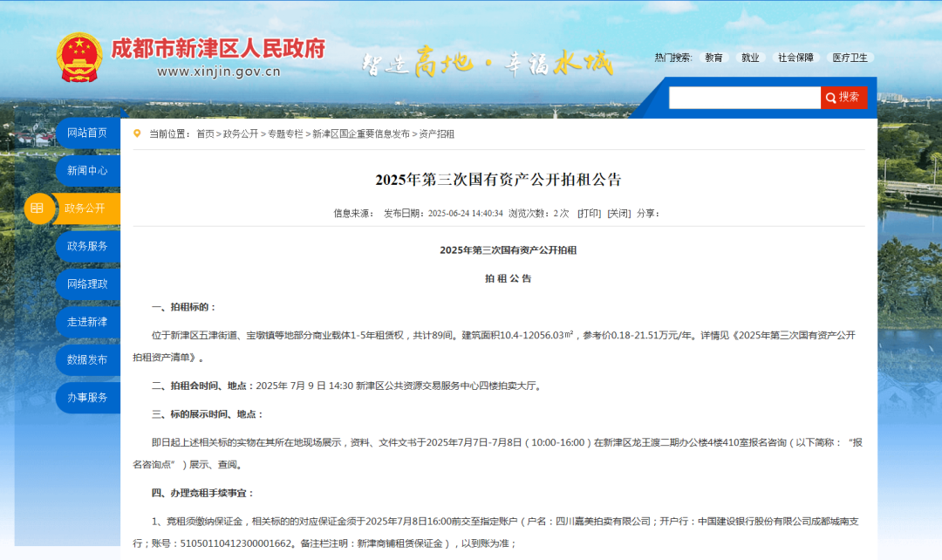Screen dimensions: 942x560
Task: Click the search input field
Action: (744, 98)
